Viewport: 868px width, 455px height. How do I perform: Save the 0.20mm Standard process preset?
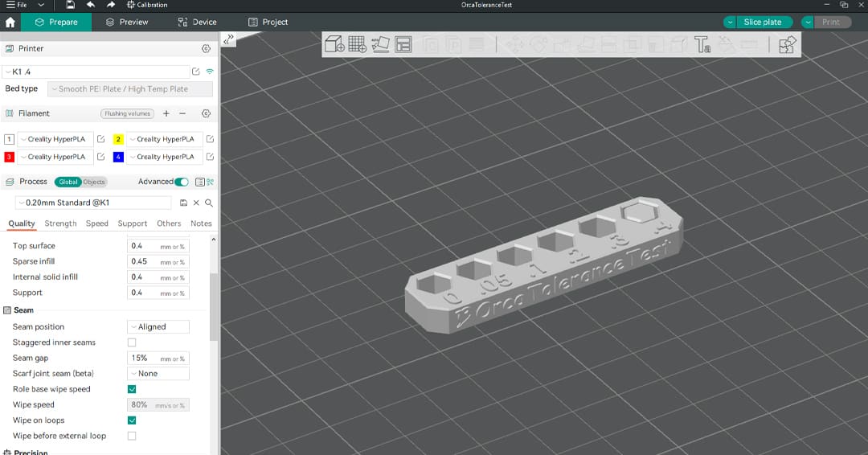pos(184,203)
